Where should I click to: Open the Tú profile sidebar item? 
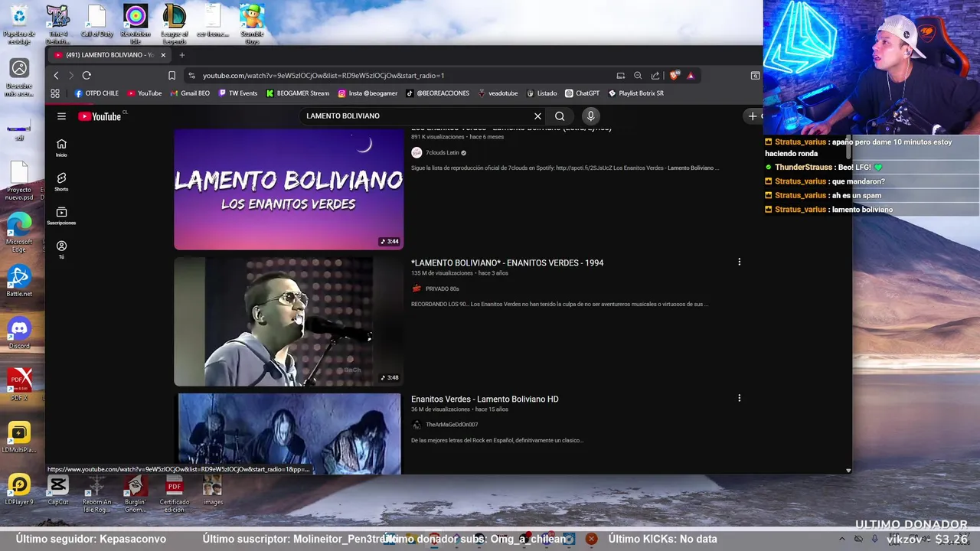[x=61, y=249]
